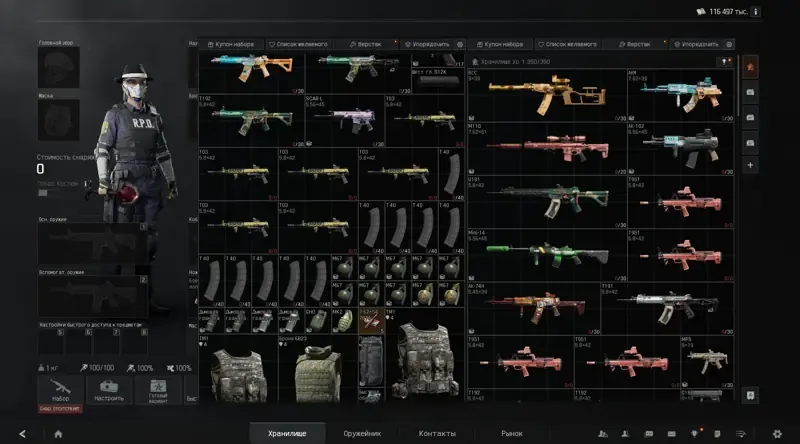This screenshot has width=800, height=444.
Task: Click the Готовый вариант button
Action: point(158,390)
